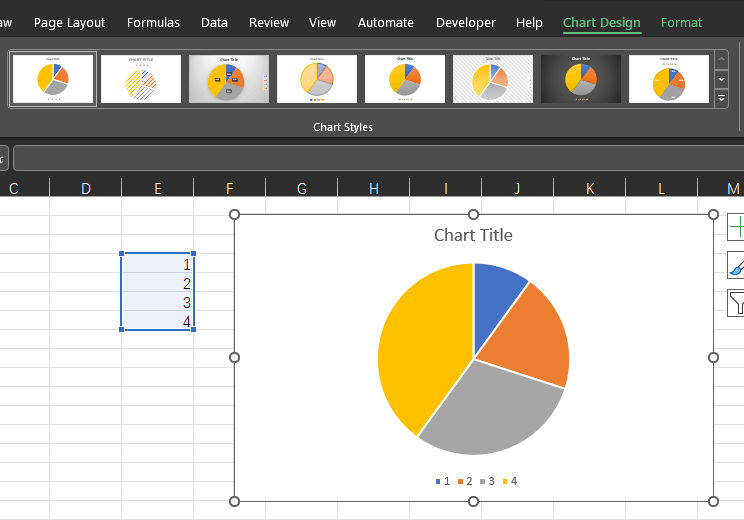Screen dimensions: 744x520
Task: Open Chart Elements plus button
Action: tap(736, 227)
